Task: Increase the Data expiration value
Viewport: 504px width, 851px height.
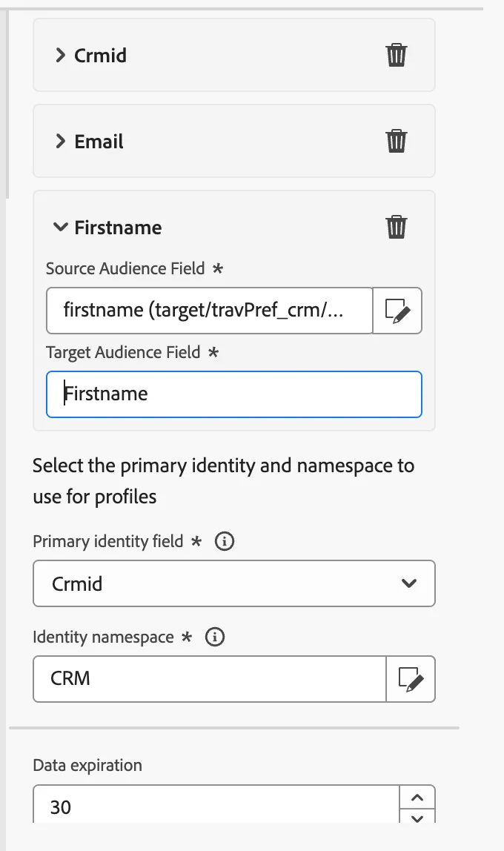Action: pyautogui.click(x=417, y=798)
